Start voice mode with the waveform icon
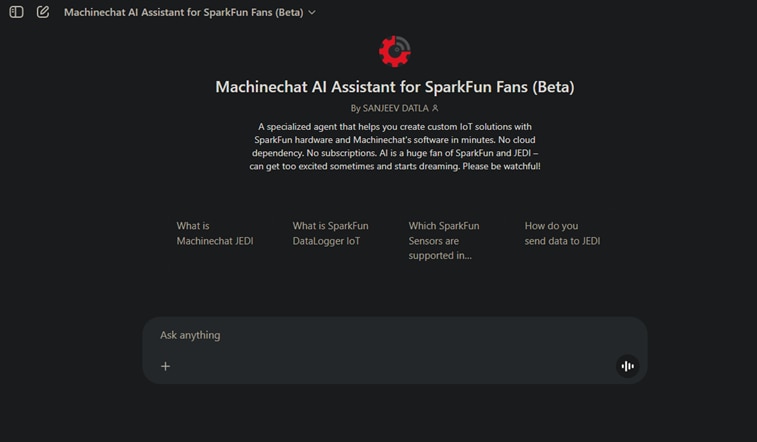This screenshot has height=442, width=757. click(627, 366)
